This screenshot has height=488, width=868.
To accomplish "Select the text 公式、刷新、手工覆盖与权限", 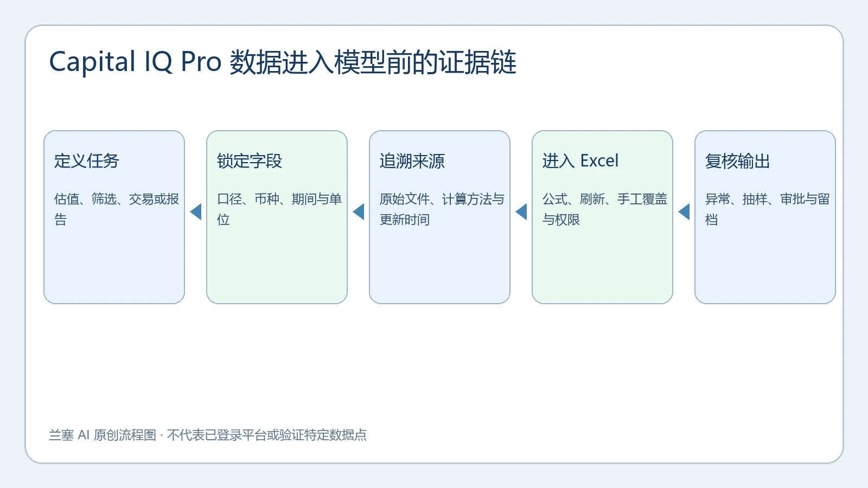I will [x=605, y=209].
